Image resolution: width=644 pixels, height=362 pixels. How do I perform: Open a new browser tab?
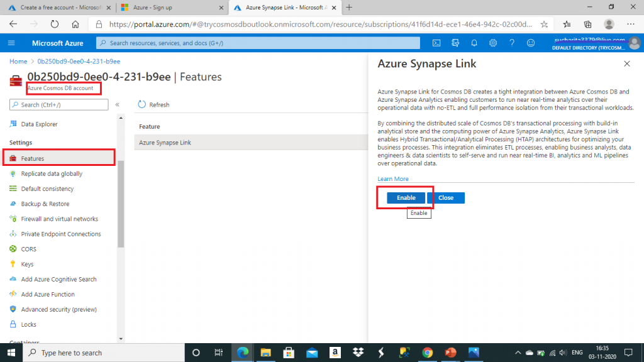(x=349, y=8)
